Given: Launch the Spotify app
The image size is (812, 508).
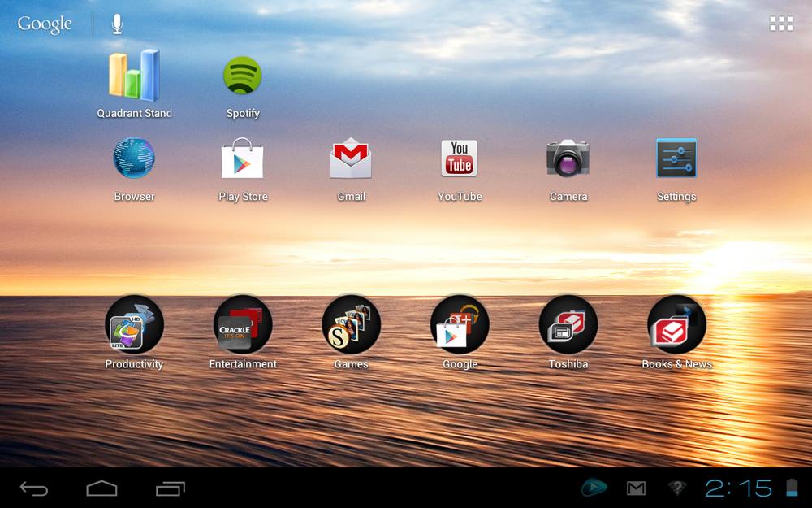Looking at the screenshot, I should coord(242,76).
